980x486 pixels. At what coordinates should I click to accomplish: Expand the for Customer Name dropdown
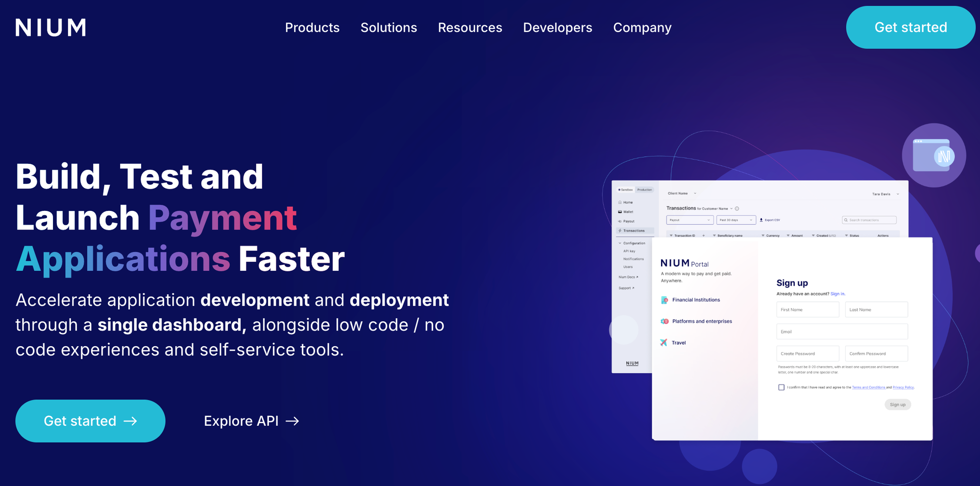pos(732,208)
